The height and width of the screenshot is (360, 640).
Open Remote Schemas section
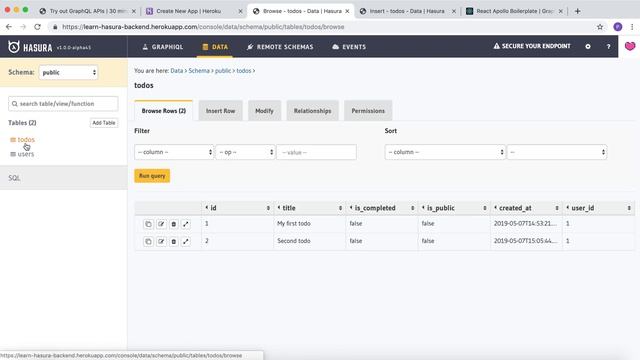point(280,47)
